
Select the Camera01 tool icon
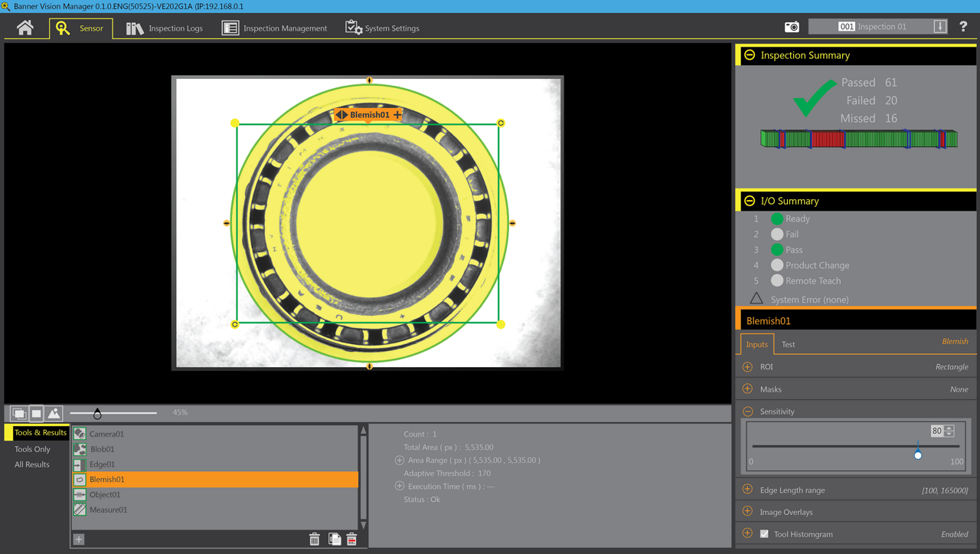[x=80, y=433]
